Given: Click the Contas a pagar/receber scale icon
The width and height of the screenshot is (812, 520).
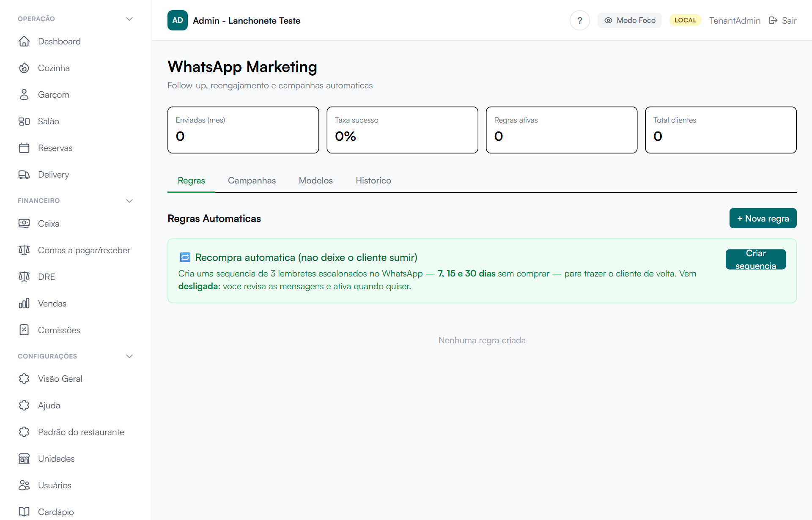Looking at the screenshot, I should (24, 250).
